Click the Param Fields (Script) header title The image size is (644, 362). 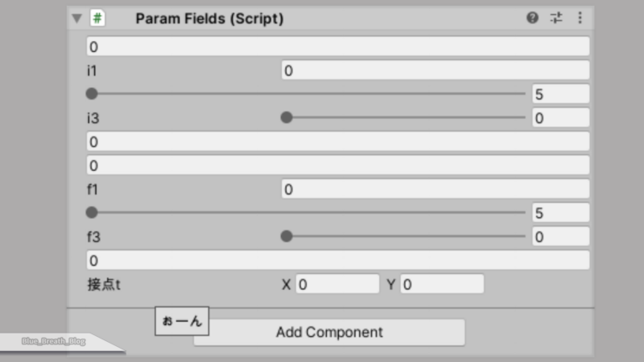209,18
